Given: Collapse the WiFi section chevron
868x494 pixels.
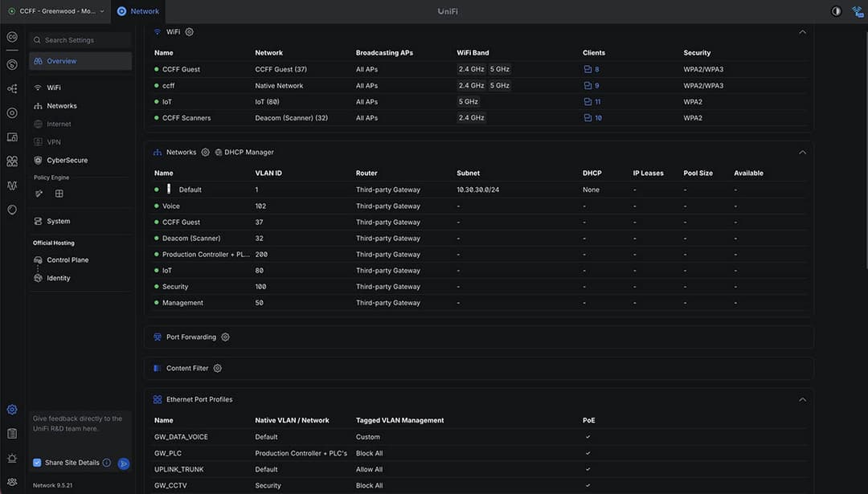Looking at the screenshot, I should click(x=802, y=32).
